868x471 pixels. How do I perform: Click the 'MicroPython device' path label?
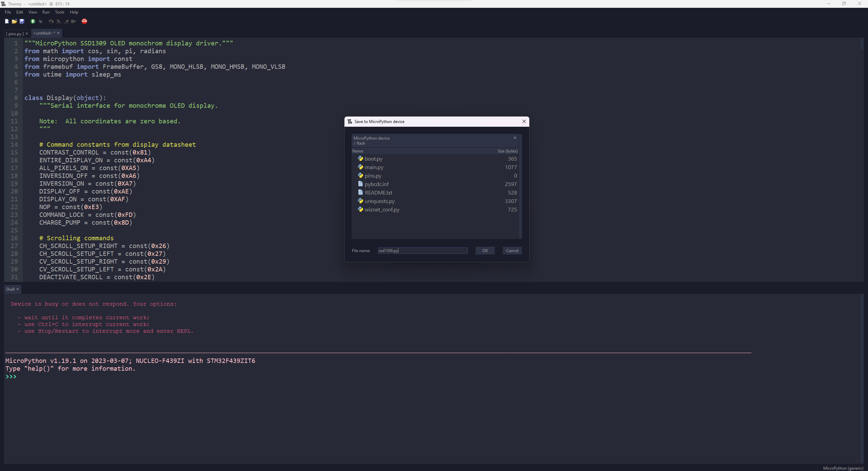[x=372, y=138]
